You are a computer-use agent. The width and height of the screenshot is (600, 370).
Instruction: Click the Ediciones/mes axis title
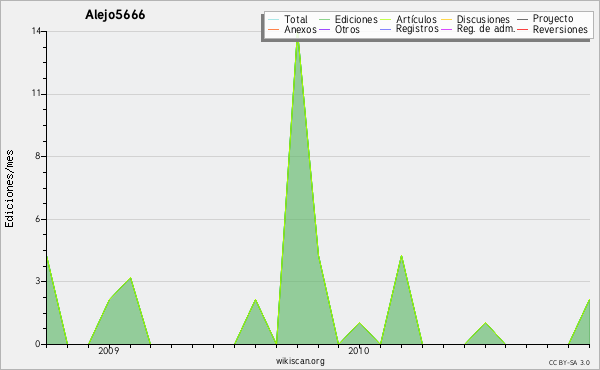coord(10,189)
